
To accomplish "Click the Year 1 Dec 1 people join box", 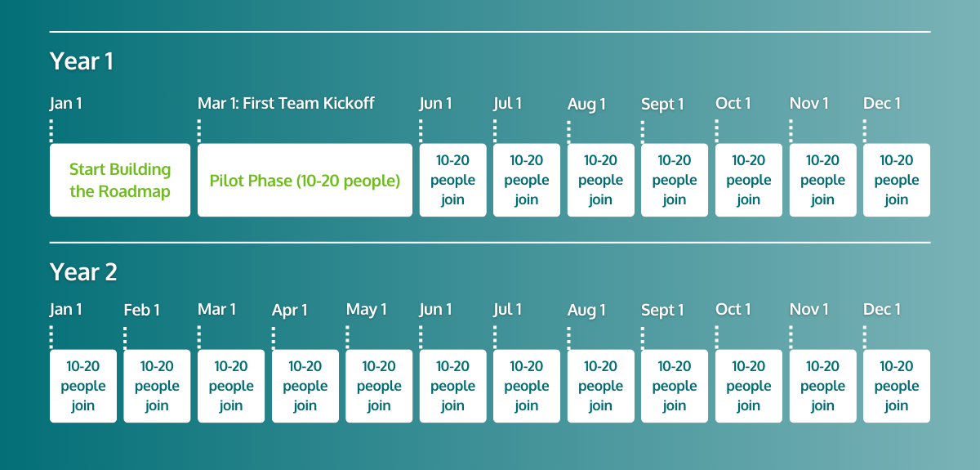I will (x=896, y=180).
